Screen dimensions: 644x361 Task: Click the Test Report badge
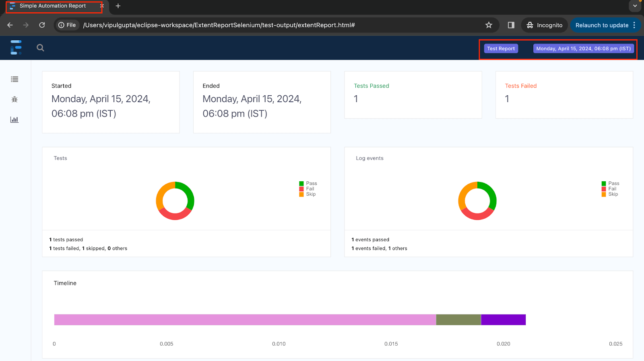point(501,49)
